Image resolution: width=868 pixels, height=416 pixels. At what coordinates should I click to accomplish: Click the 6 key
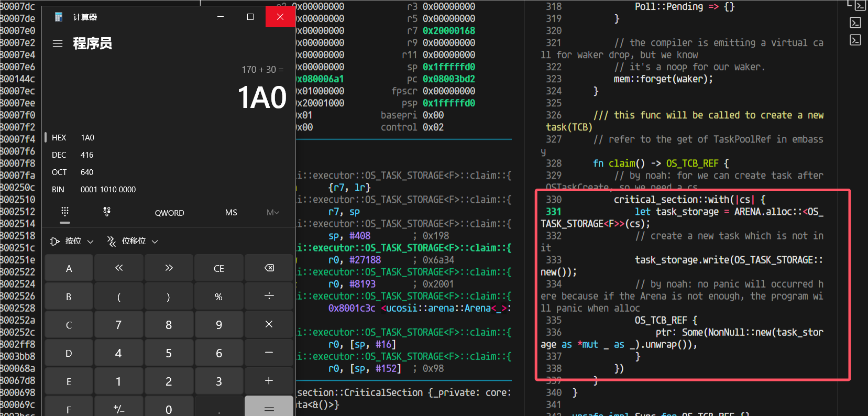click(219, 353)
